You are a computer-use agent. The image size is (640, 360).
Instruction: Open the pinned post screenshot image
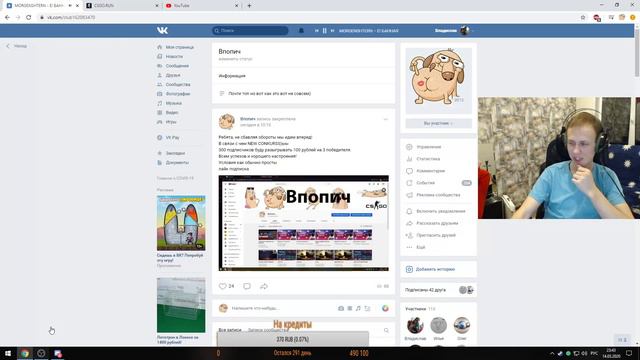304,223
